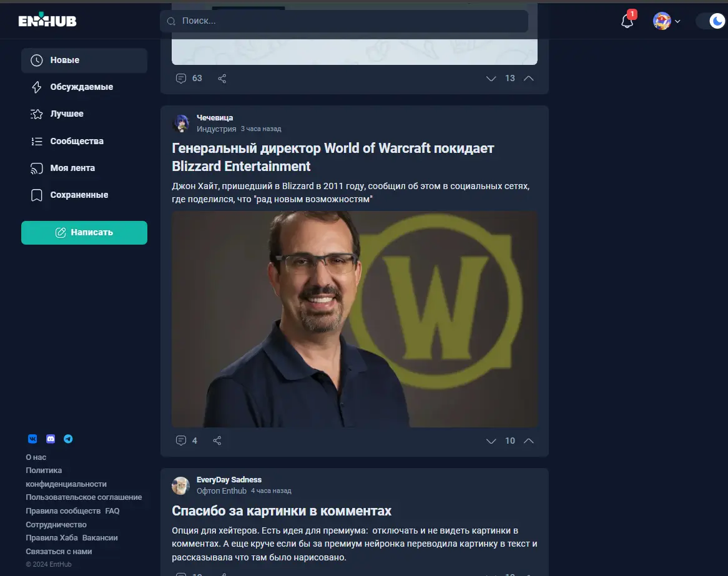The width and height of the screenshot is (728, 576).
Task: Open Связаться с нами link
Action: point(59,552)
